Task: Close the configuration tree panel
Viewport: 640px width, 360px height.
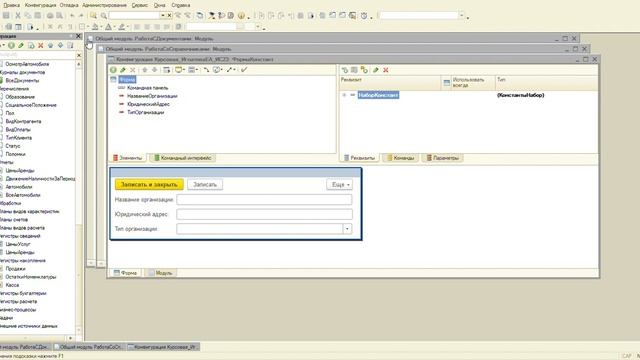Action: [x=78, y=36]
